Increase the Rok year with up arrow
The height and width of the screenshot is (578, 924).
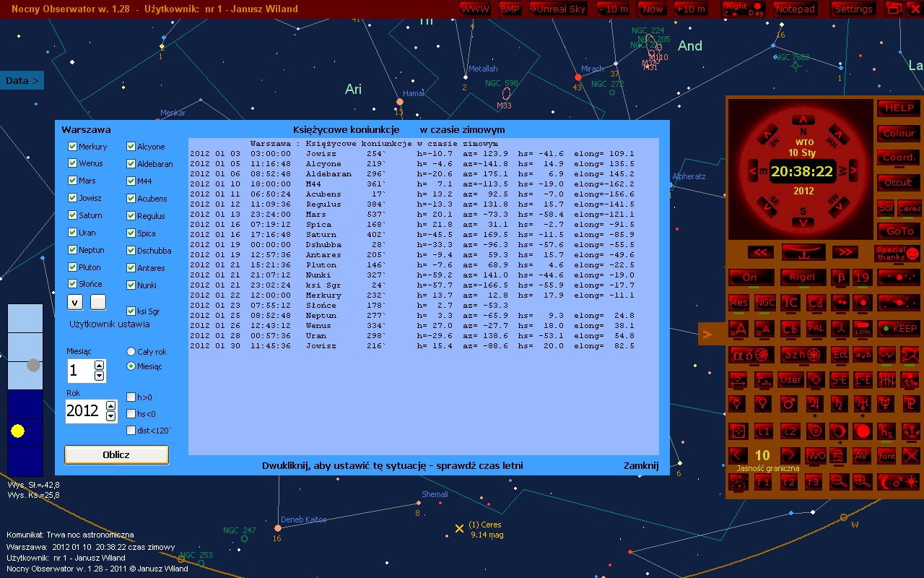coord(110,406)
